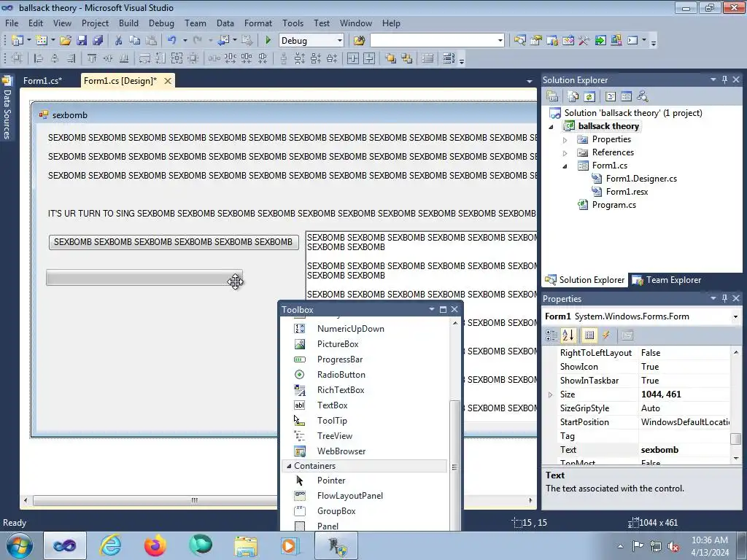Open the Debug menu
Viewport: 747px width, 560px height.
pyautogui.click(x=161, y=23)
